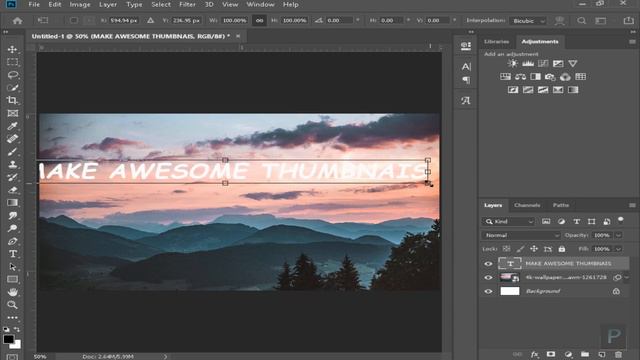Select the Crop tool
Viewport: 640px width, 360px height.
click(x=12, y=100)
